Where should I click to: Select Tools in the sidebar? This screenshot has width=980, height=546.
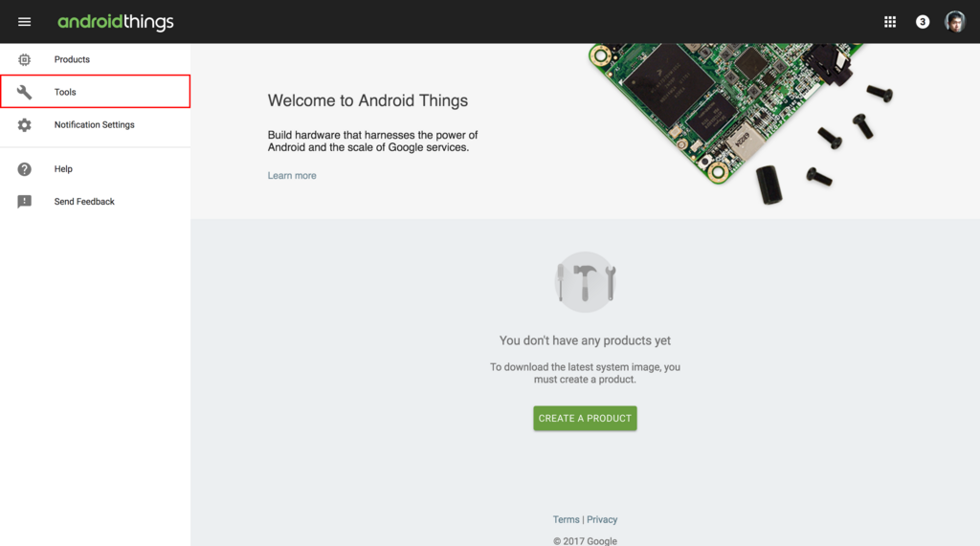coord(95,92)
